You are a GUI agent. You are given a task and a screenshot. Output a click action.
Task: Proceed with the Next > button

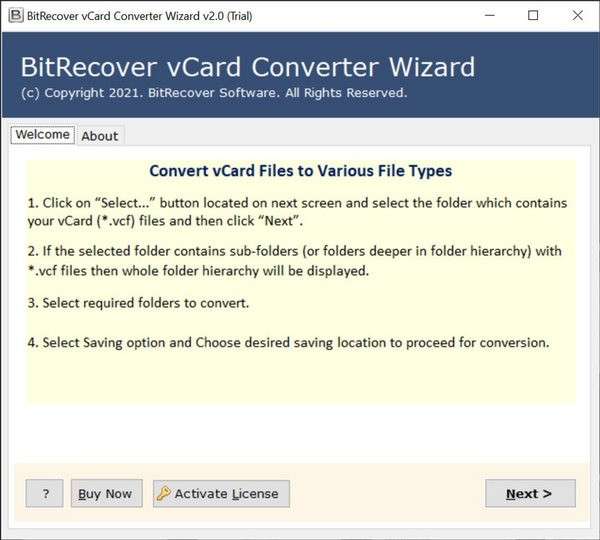(530, 493)
